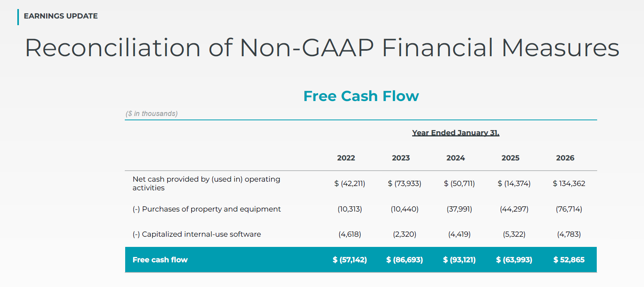Image resolution: width=644 pixels, height=287 pixels.
Task: Select the 2023 column header
Action: (x=401, y=158)
